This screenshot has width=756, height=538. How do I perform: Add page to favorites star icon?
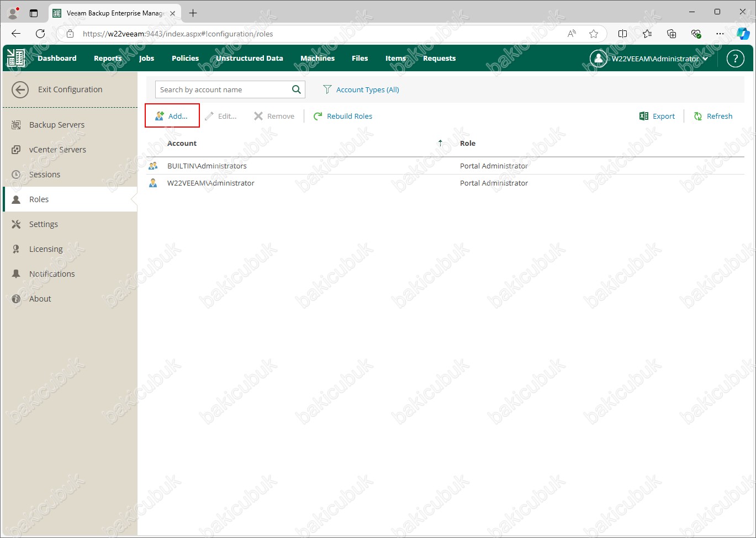click(x=594, y=34)
